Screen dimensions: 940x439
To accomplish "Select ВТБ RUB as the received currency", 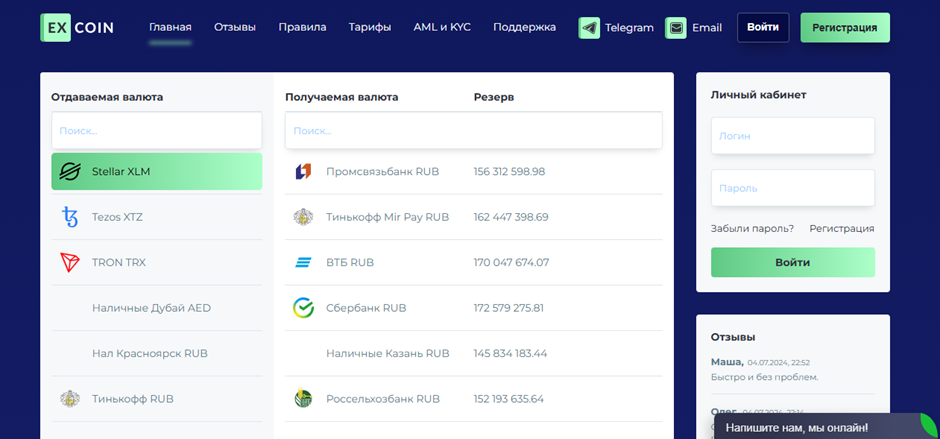I will (x=474, y=263).
